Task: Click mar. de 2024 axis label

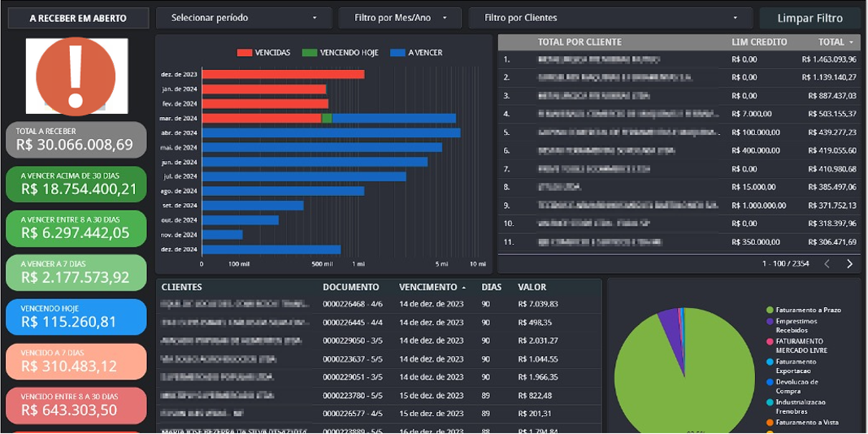Action: pyautogui.click(x=179, y=119)
